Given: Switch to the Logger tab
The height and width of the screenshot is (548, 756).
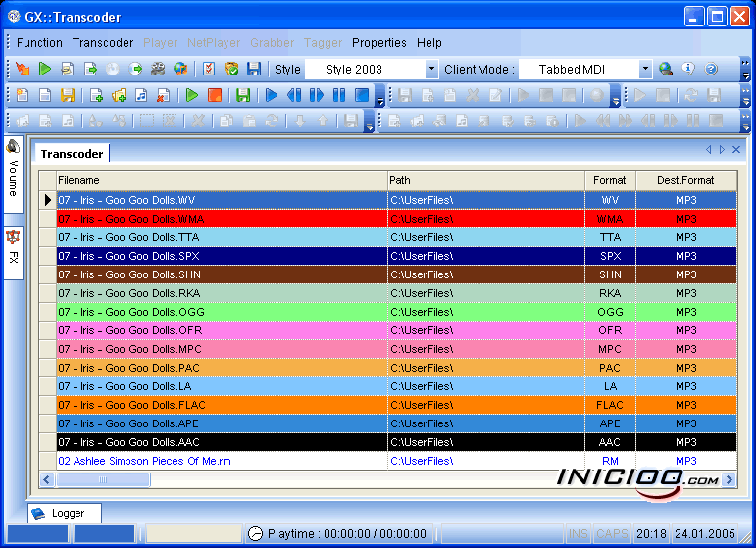Looking at the screenshot, I should 64,513.
